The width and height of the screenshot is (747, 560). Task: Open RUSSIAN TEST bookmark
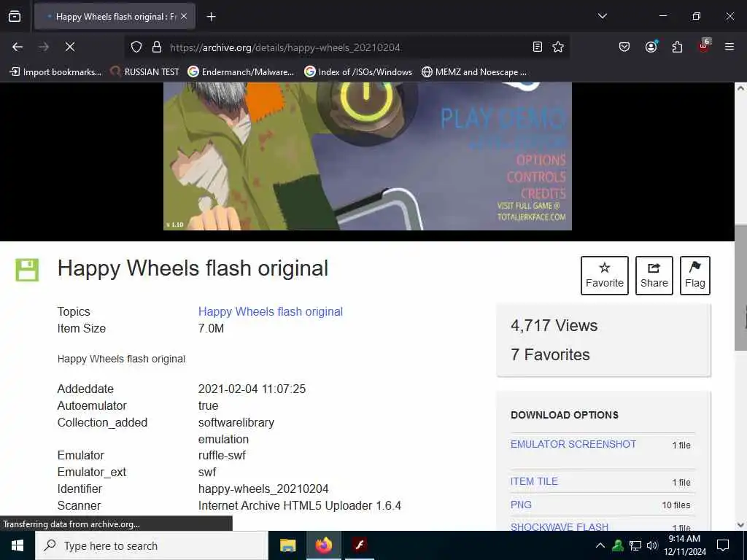pos(145,72)
